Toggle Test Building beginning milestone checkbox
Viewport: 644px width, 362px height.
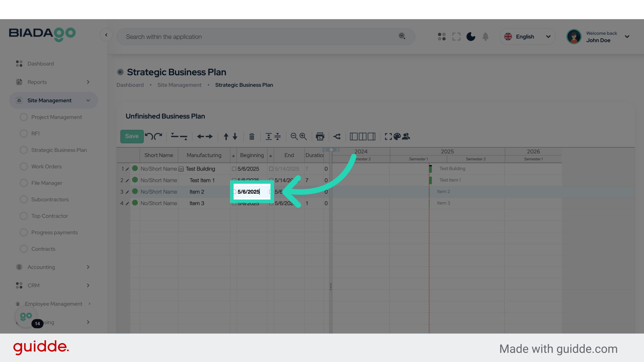point(234,169)
